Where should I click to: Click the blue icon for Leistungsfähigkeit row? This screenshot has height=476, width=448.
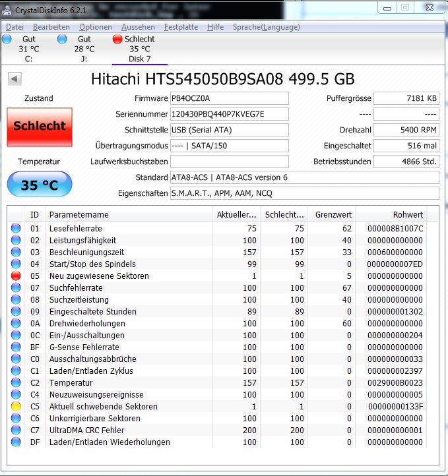point(16,240)
